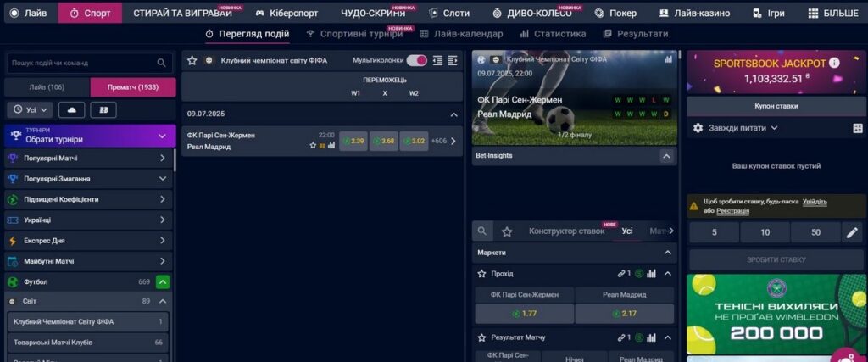Open Тенісні вихиляси Wimbledon promo banner
This screenshot has width=868, height=362.
pyautogui.click(x=776, y=314)
